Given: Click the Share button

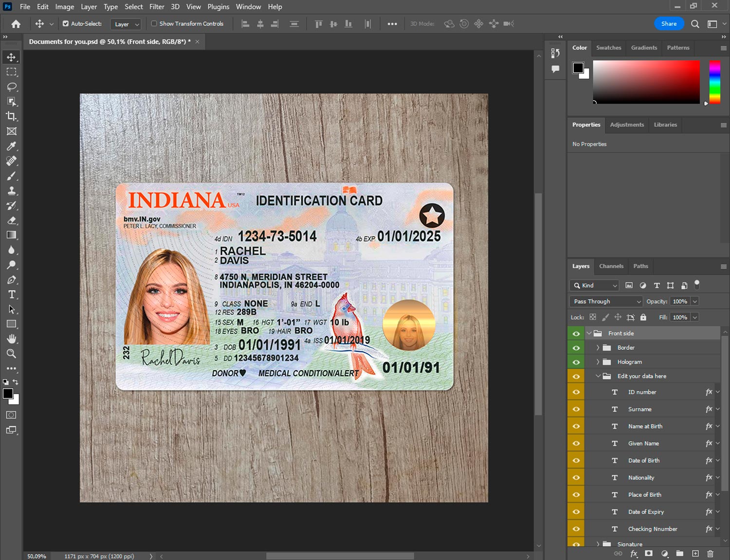Looking at the screenshot, I should click(x=669, y=24).
